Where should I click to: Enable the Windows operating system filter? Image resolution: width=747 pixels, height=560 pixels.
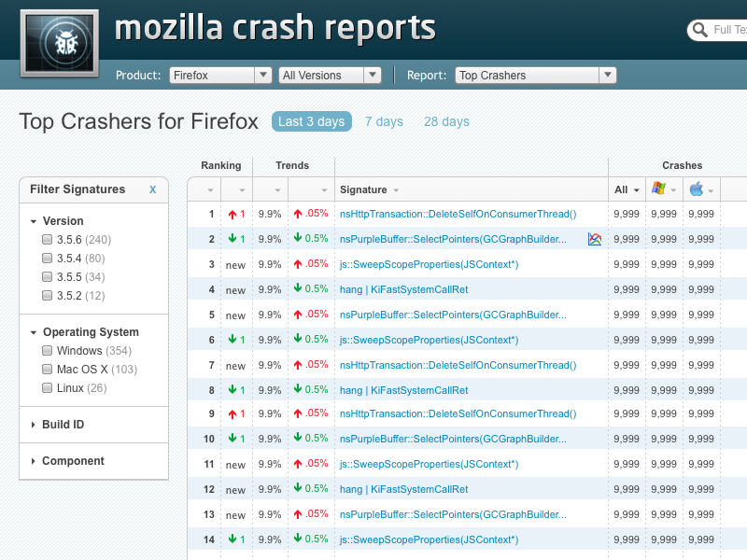pos(48,351)
